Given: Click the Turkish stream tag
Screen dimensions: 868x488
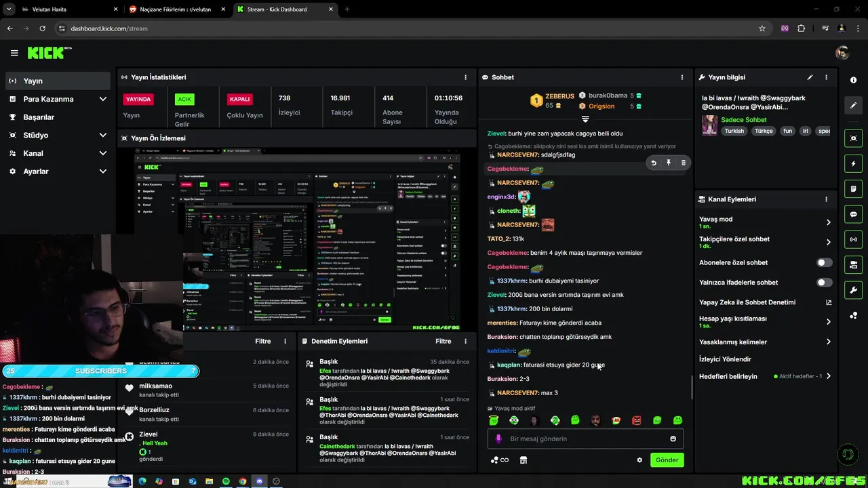Looking at the screenshot, I should [x=734, y=131].
